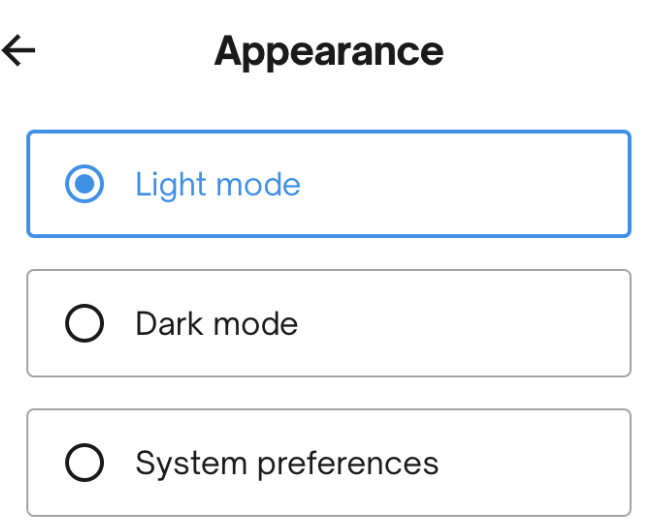Click the empty circle beside Dark mode
The width and height of the screenshot is (646, 532).
tap(84, 324)
